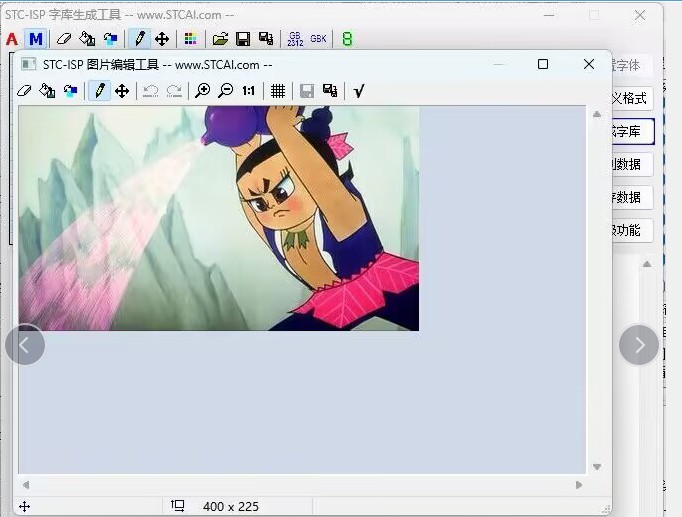This screenshot has width=682, height=517.
Task: Click the save-as icon in font tool main toolbar
Action: click(266, 39)
